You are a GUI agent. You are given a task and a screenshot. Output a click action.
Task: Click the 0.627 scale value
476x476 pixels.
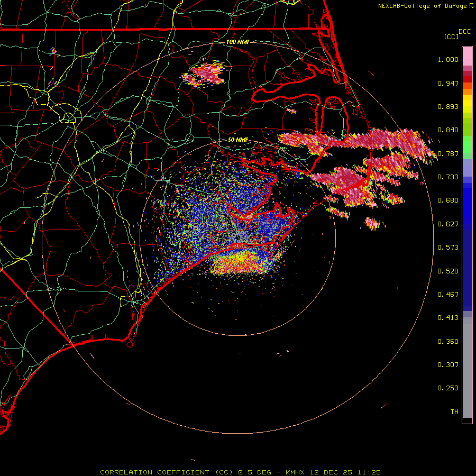[448, 224]
